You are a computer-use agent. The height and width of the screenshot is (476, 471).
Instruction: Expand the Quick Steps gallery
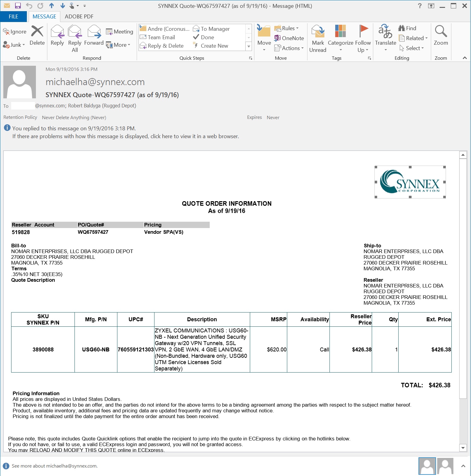[249, 46]
